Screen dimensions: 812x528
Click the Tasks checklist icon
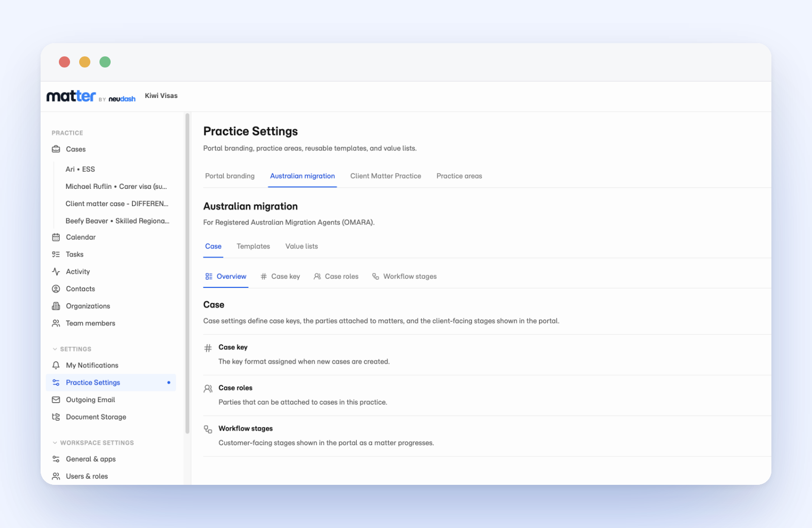[x=56, y=254]
